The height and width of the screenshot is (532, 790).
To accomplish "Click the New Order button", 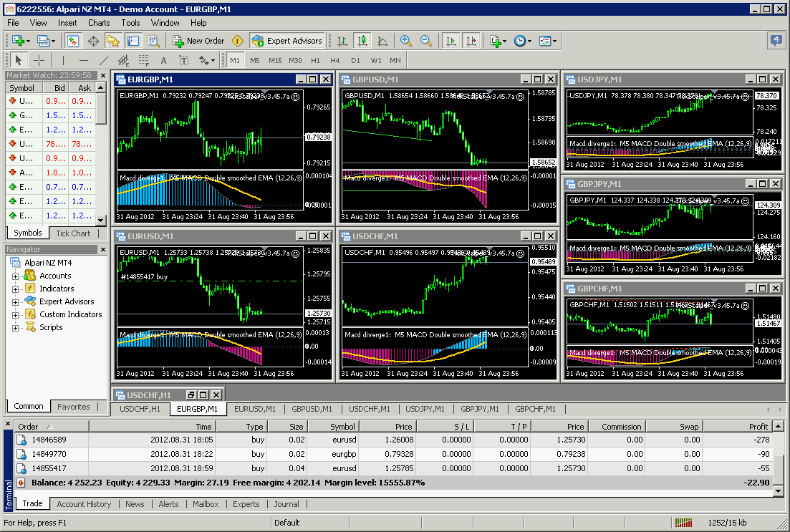I will coord(198,41).
